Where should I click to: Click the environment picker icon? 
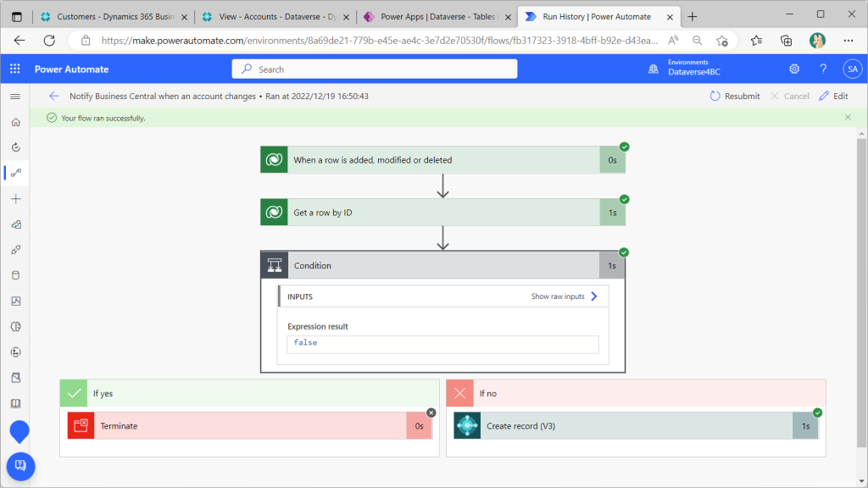point(654,69)
